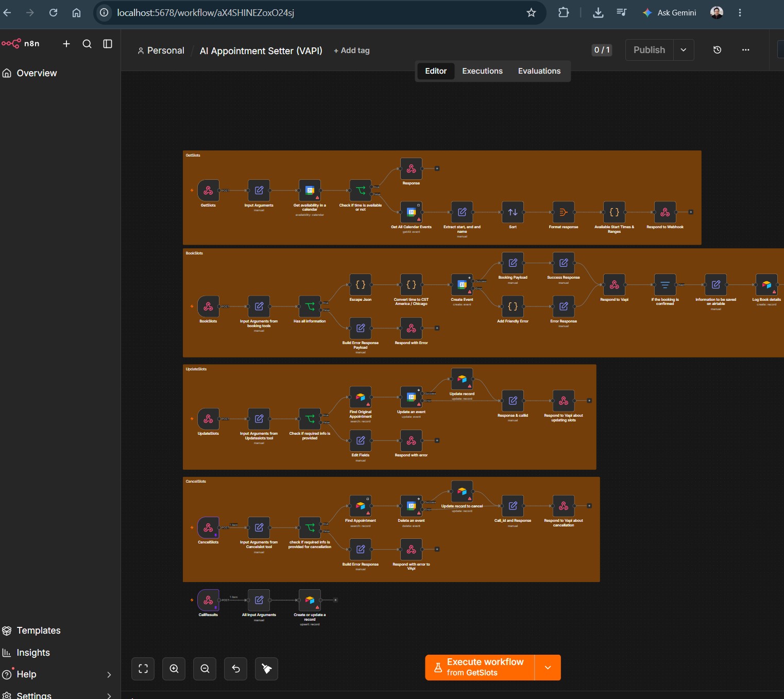Image resolution: width=784 pixels, height=699 pixels.
Task: Switch to the Editor tab
Action: [436, 71]
